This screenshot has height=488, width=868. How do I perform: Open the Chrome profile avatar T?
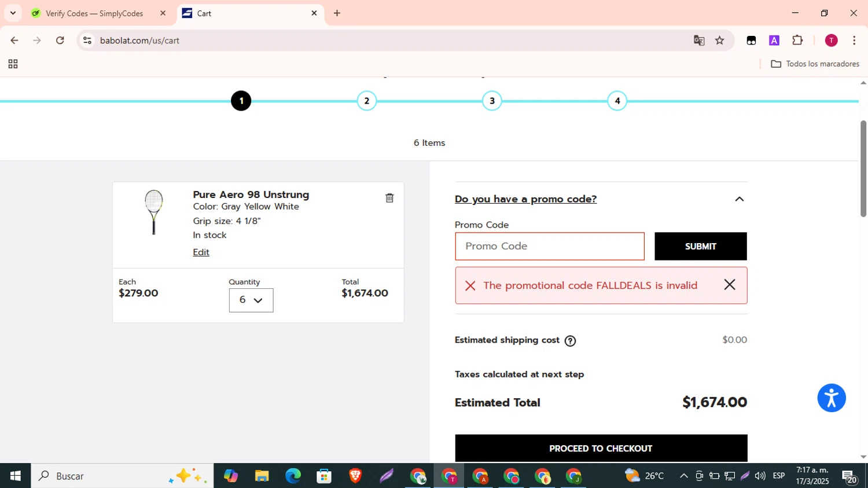(832, 41)
